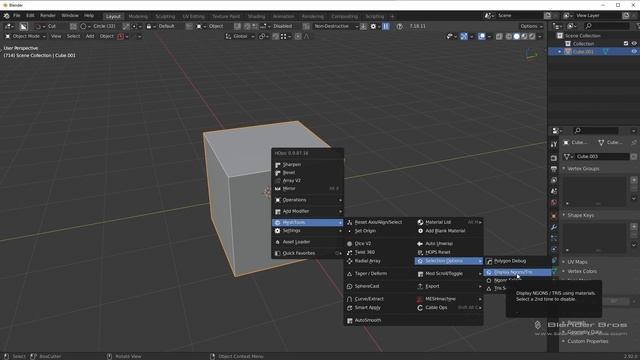This screenshot has width=640, height=360.
Task: Open the viewport Add menu
Action: coord(90,36)
